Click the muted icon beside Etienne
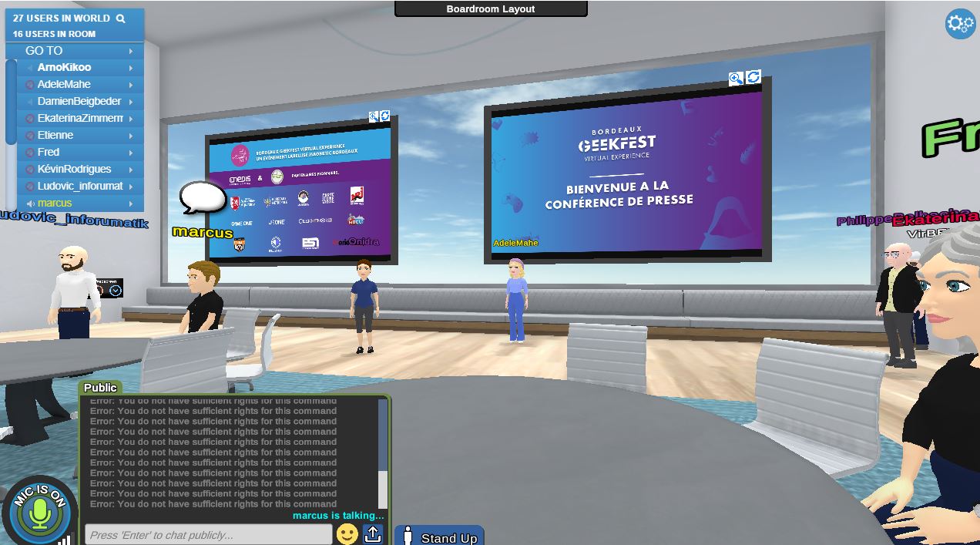Screen dimensions: 980x545 click(30, 136)
